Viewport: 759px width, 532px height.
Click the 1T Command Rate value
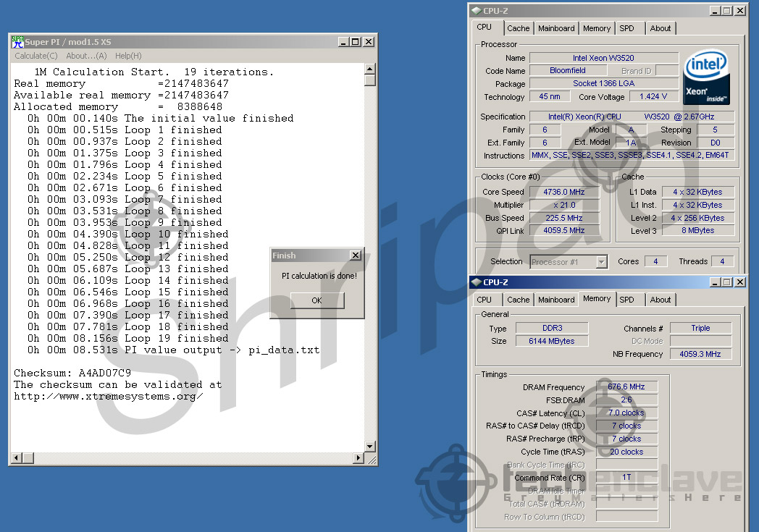tap(627, 477)
